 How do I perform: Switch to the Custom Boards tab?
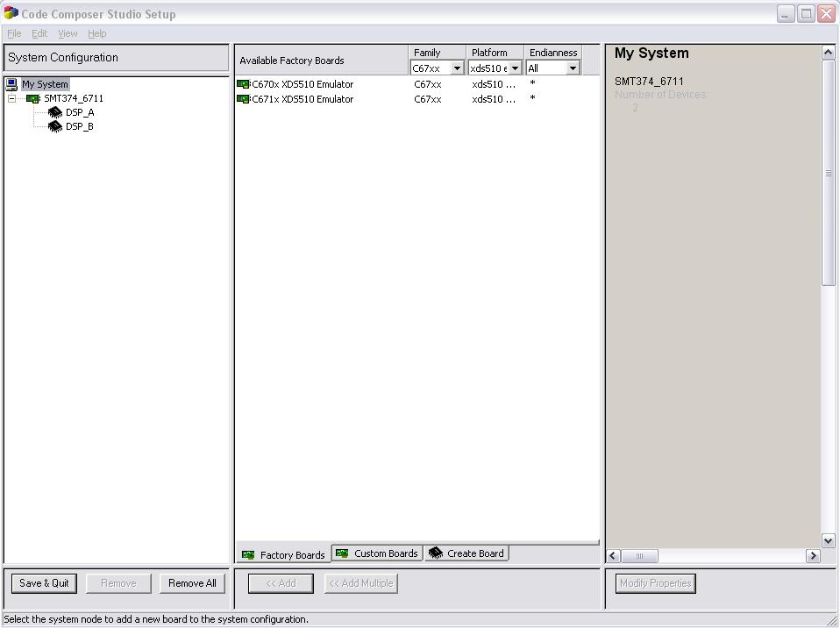pos(378,553)
